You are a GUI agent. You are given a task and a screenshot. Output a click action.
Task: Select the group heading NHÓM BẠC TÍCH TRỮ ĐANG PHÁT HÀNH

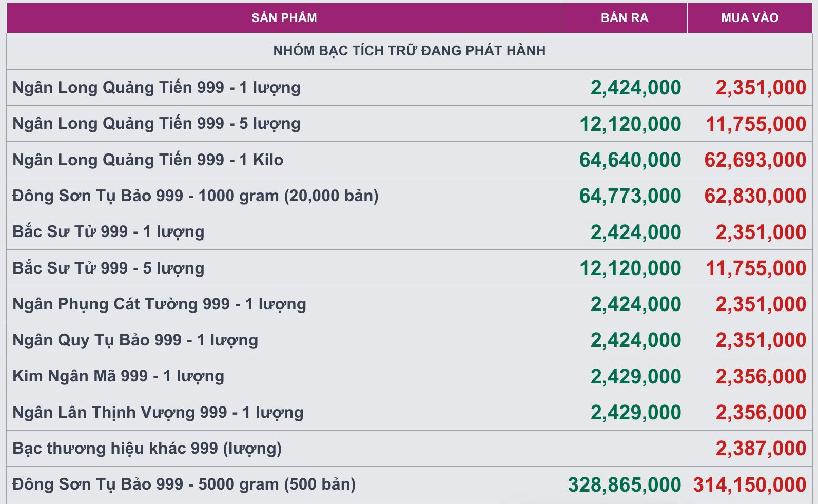pyautogui.click(x=409, y=51)
